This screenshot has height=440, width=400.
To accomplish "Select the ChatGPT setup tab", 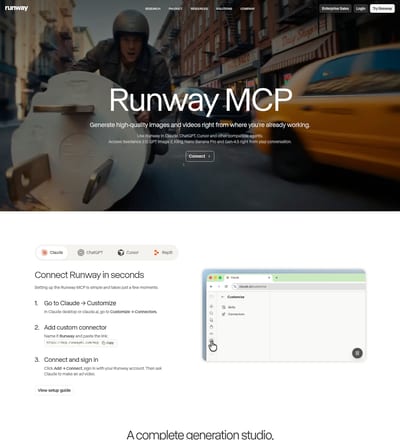I will point(90,252).
